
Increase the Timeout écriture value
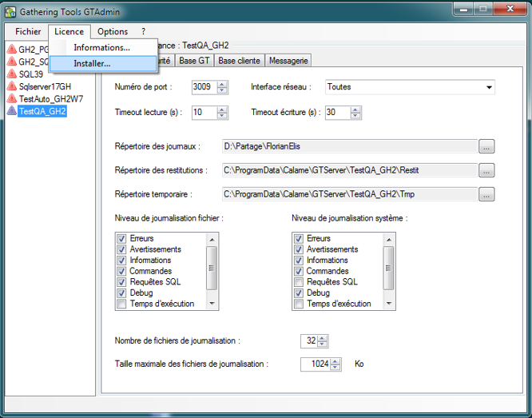pyautogui.click(x=355, y=109)
